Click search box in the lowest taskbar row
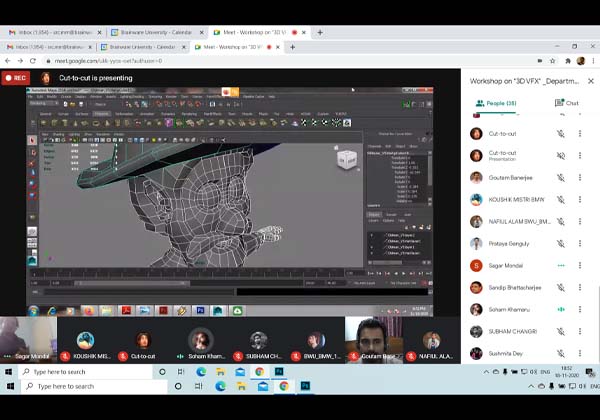 coord(95,386)
